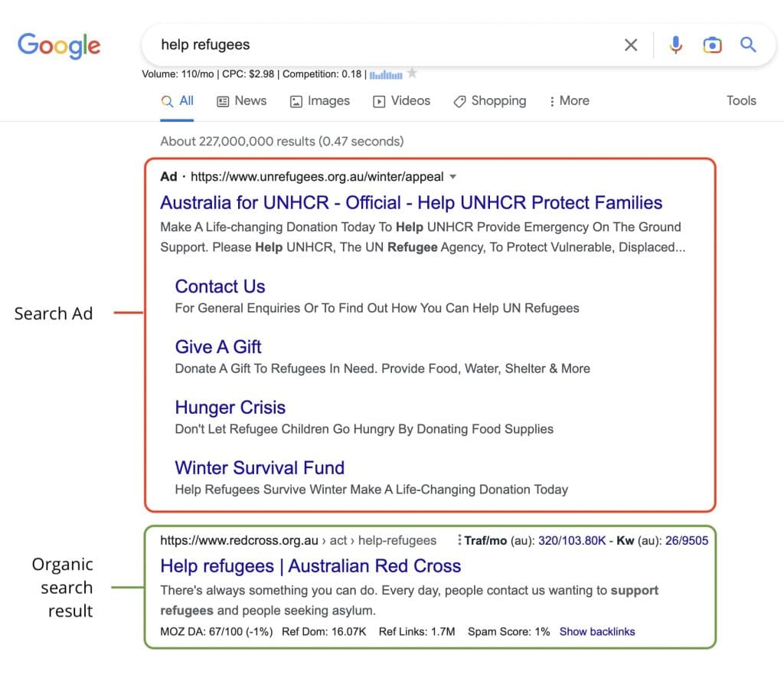Viewport: 784px width, 678px height.
Task: Open the Contact Us sitelink
Action: 220,287
